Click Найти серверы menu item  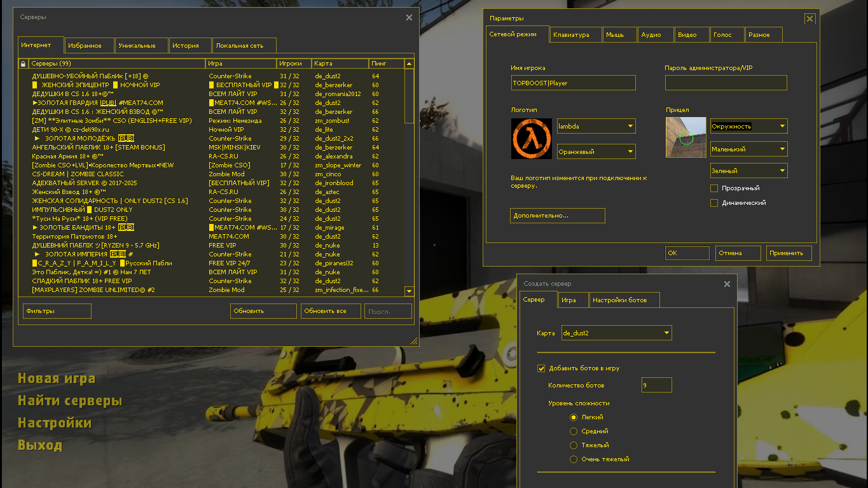tap(70, 401)
